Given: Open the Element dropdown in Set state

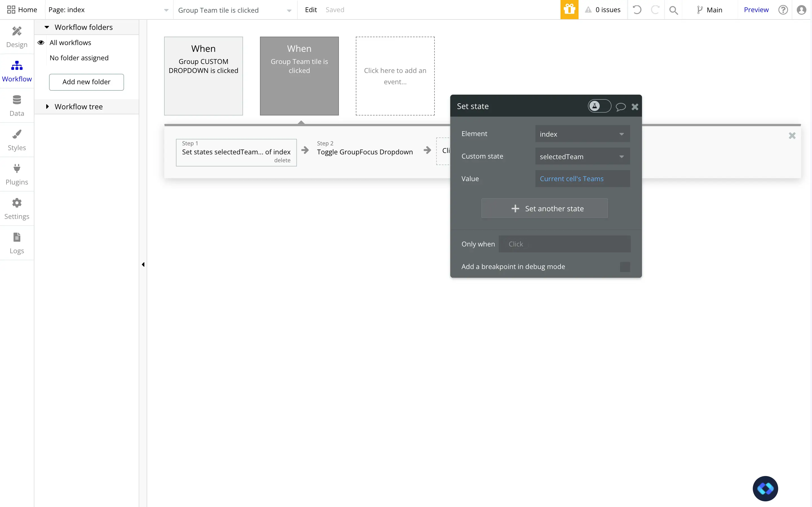Looking at the screenshot, I should [582, 134].
